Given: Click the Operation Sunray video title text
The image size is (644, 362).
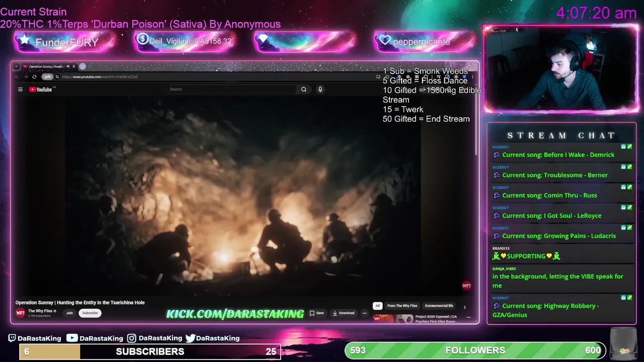Looking at the screenshot, I should coord(80,303).
